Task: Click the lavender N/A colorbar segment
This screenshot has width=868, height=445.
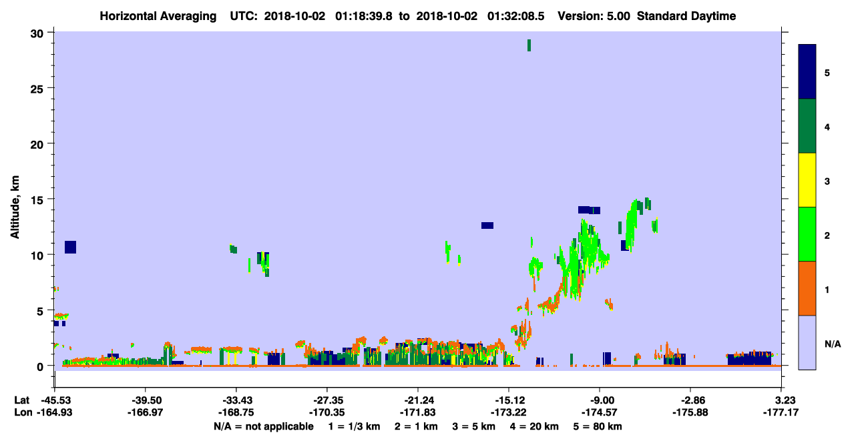Action: (x=807, y=342)
